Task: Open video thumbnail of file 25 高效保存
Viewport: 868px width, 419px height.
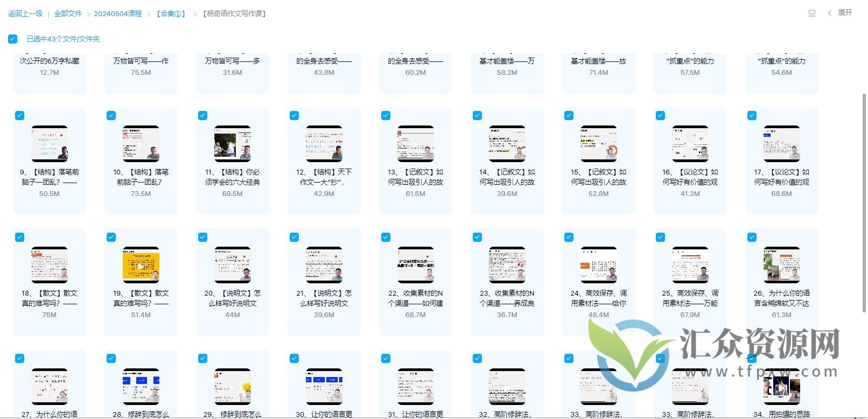Action: click(x=690, y=265)
